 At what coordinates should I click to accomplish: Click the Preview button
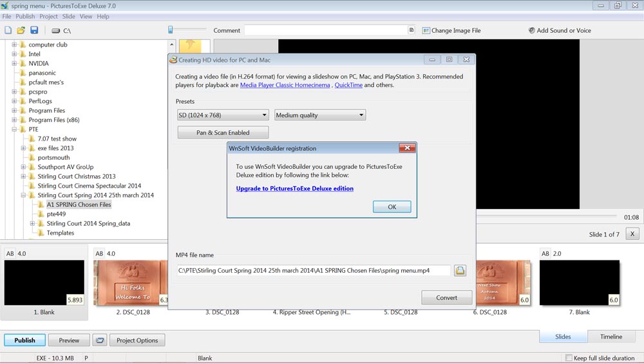pos(69,340)
